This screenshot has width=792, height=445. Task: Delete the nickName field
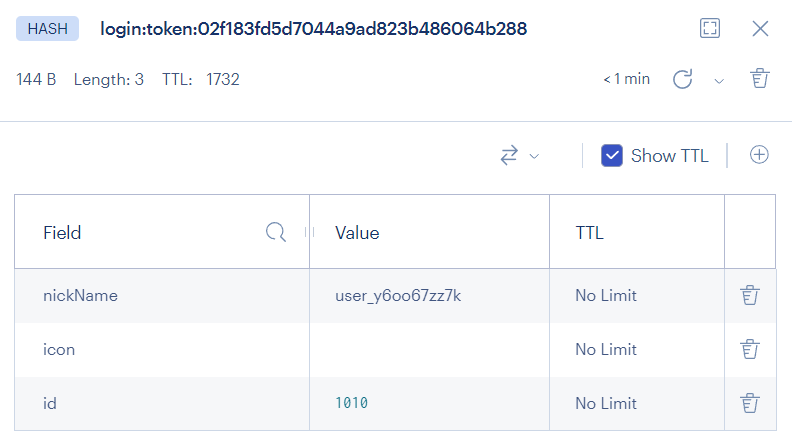click(750, 295)
